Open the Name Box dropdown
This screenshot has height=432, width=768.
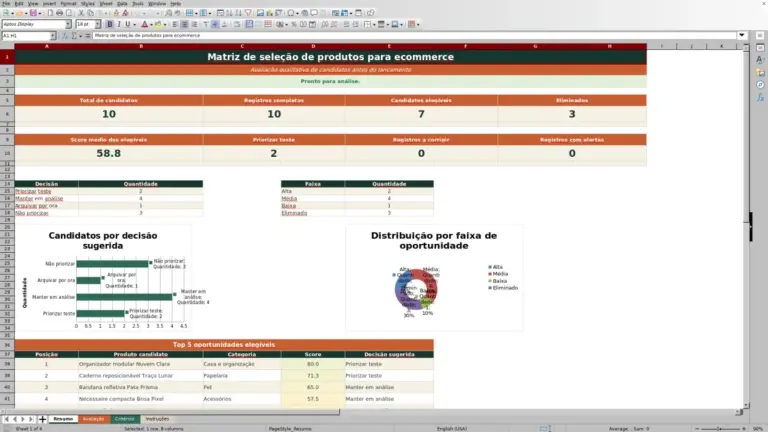(x=52, y=36)
